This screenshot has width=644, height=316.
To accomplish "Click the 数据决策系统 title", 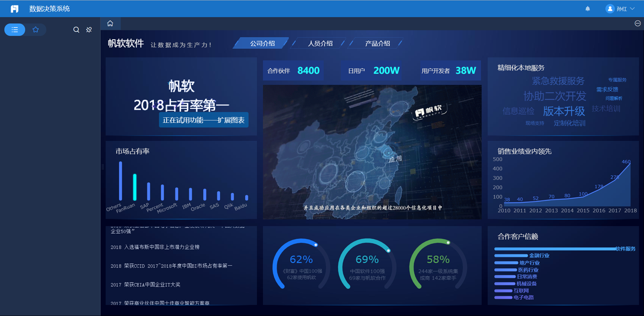I will 50,9.
